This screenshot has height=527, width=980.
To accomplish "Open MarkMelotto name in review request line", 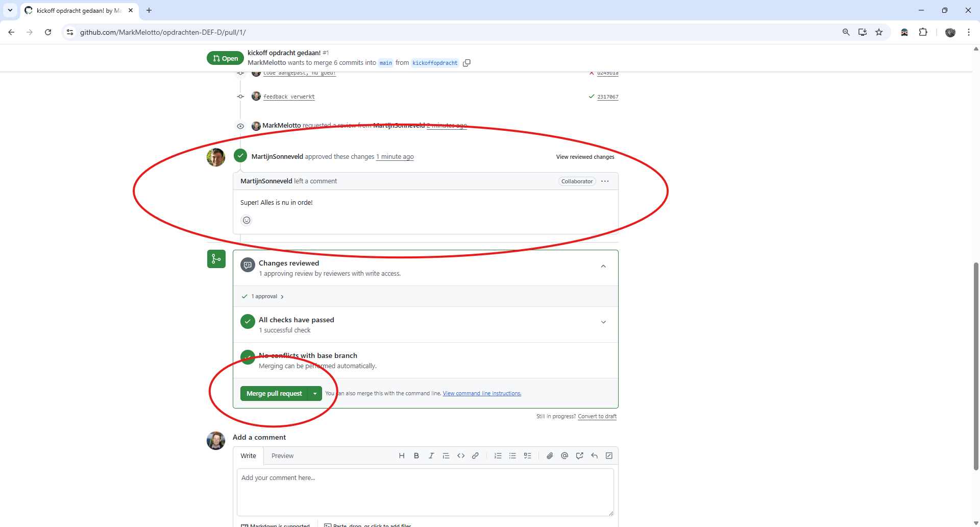I will [282, 126].
